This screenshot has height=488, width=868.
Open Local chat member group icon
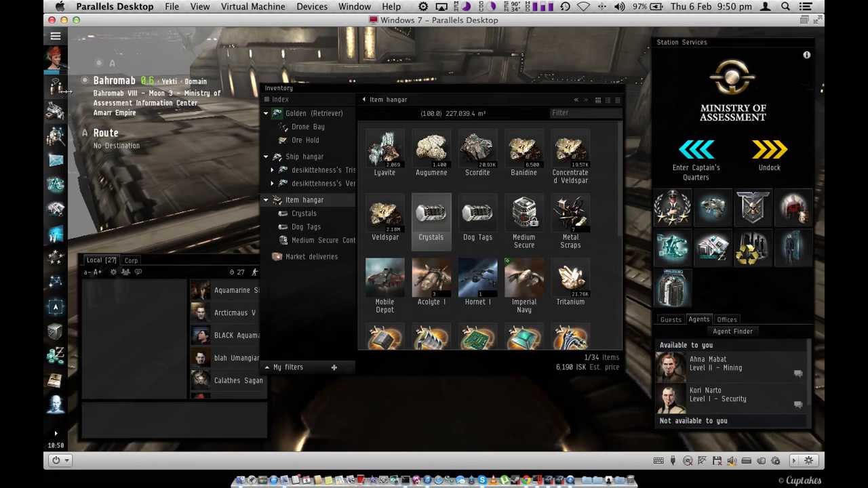[125, 272]
